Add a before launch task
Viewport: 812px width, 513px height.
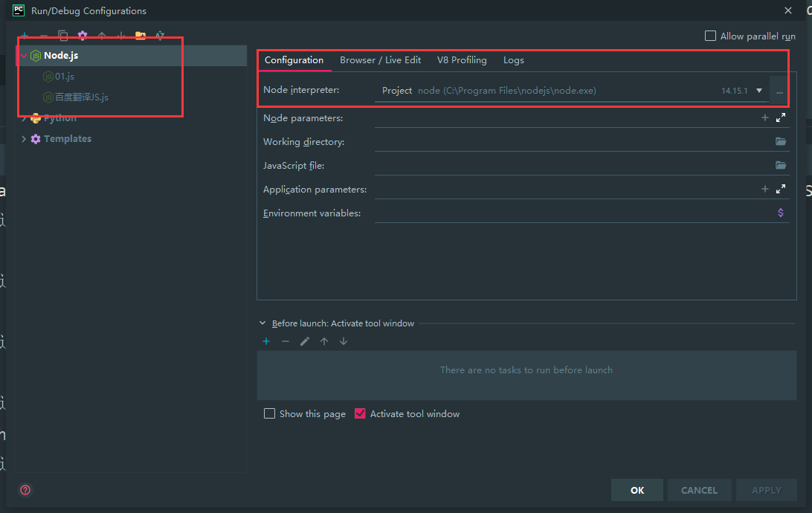(266, 342)
